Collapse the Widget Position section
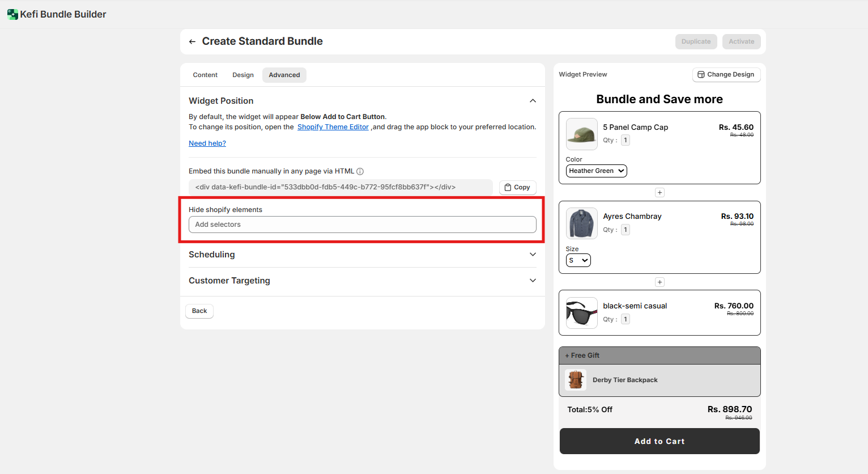 pos(533,101)
